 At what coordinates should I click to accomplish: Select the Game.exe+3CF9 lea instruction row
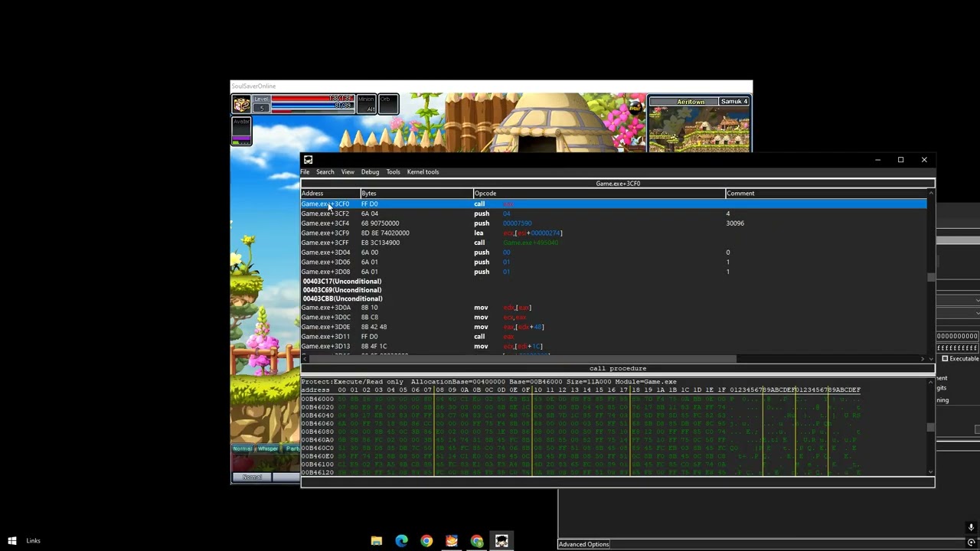coord(613,233)
